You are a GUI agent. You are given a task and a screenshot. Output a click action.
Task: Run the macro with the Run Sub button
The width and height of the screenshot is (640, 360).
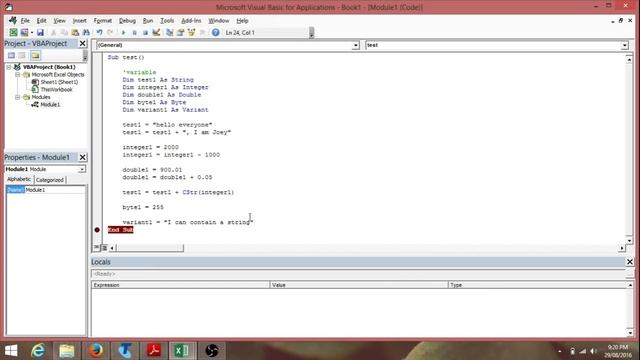coord(123,32)
